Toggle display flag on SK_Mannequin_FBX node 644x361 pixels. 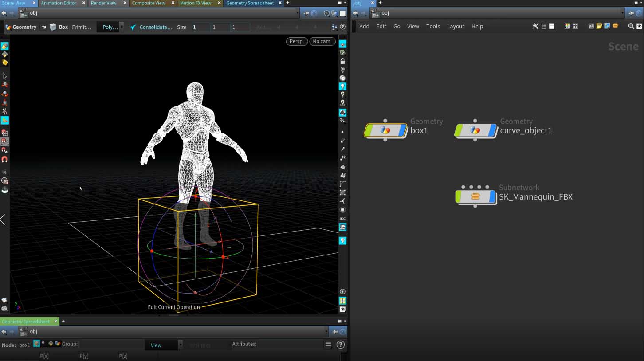point(492,197)
